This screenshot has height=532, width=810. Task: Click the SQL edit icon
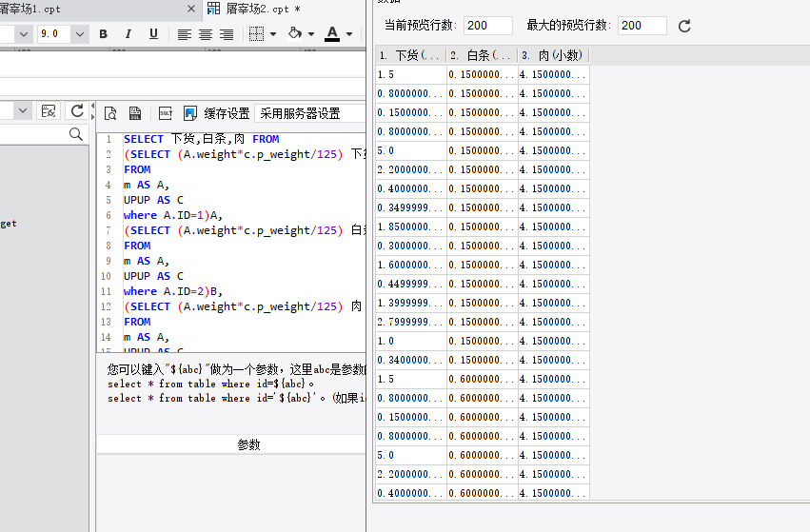point(166,113)
